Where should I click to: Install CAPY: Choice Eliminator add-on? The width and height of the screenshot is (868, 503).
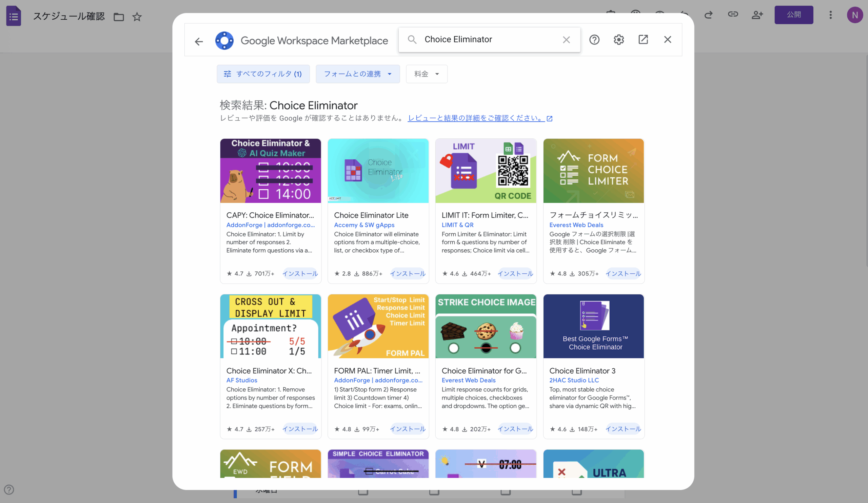point(300,274)
